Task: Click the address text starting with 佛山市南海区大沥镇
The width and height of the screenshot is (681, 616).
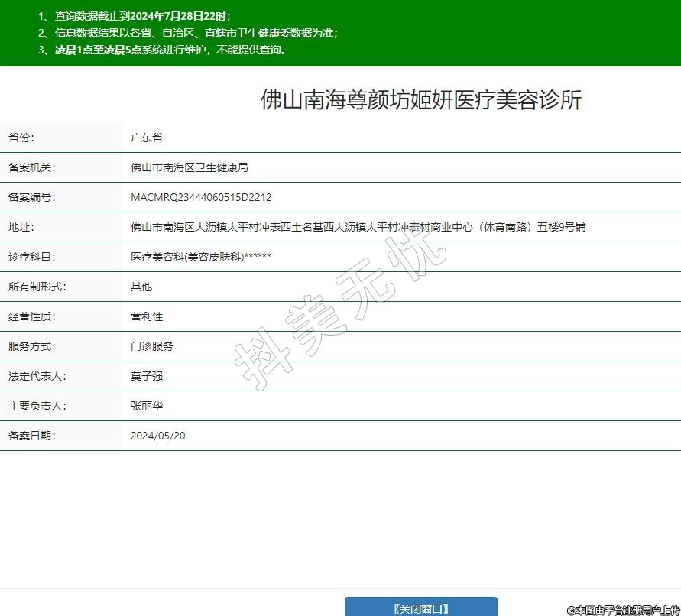Action: (358, 227)
